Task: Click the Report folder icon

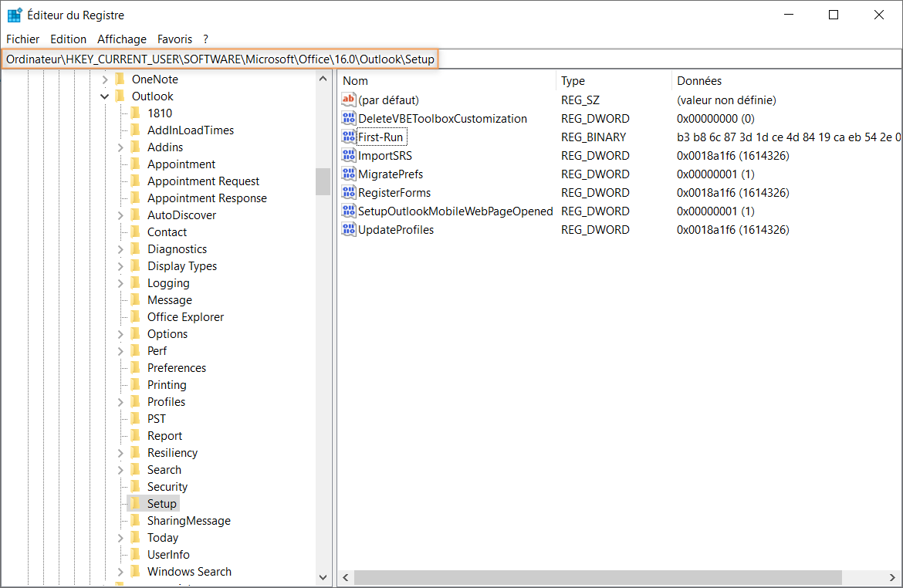Action: (x=135, y=435)
